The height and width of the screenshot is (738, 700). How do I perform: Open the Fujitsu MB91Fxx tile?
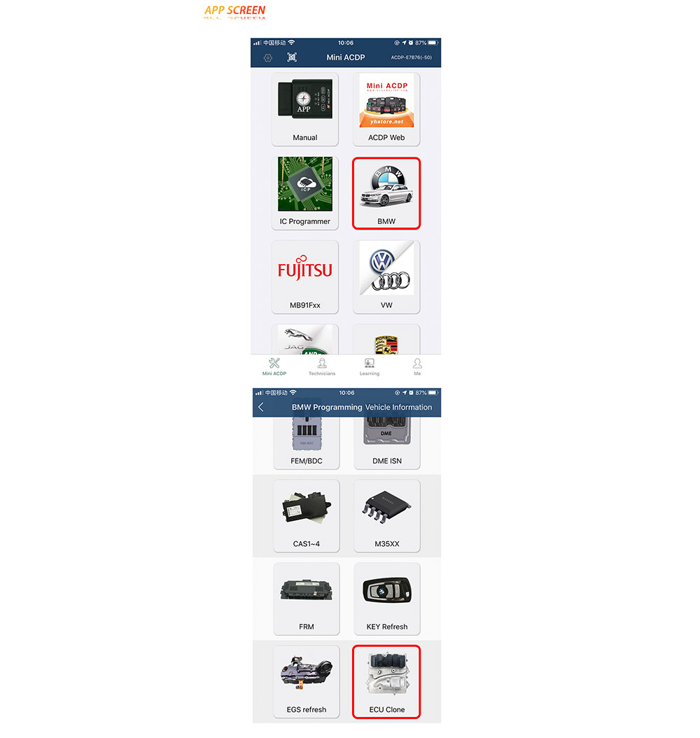tap(304, 277)
